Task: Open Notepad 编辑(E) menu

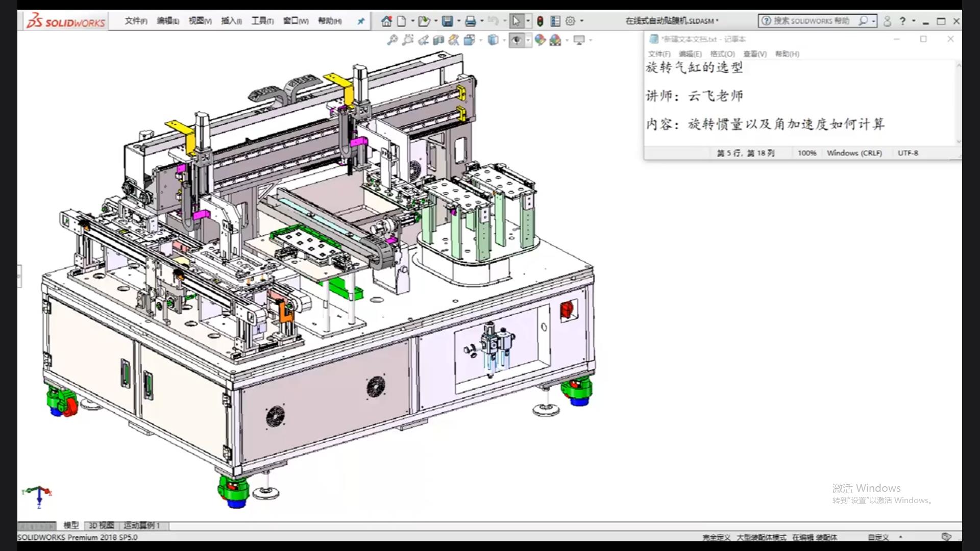Action: tap(690, 54)
